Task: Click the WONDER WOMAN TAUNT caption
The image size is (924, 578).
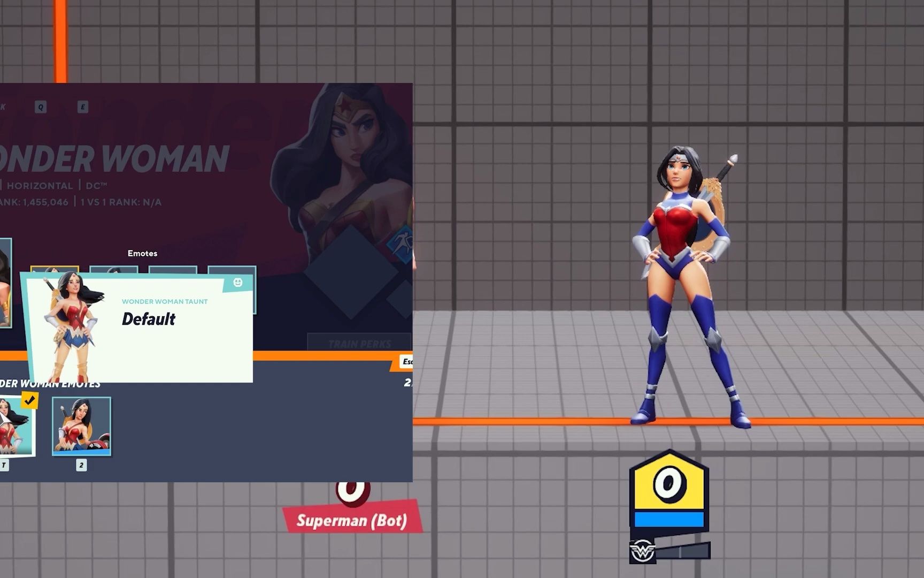Action: coord(165,301)
